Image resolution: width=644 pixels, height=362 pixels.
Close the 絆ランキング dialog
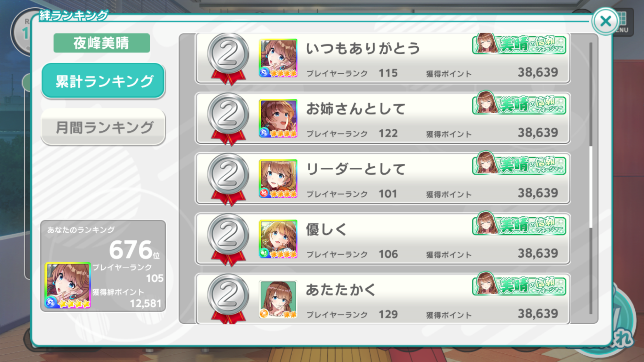605,22
